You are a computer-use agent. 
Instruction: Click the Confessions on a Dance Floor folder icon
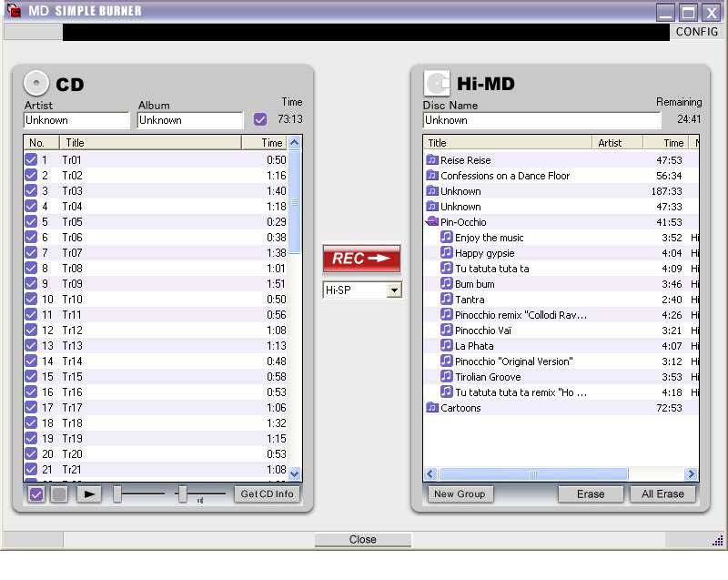point(432,175)
